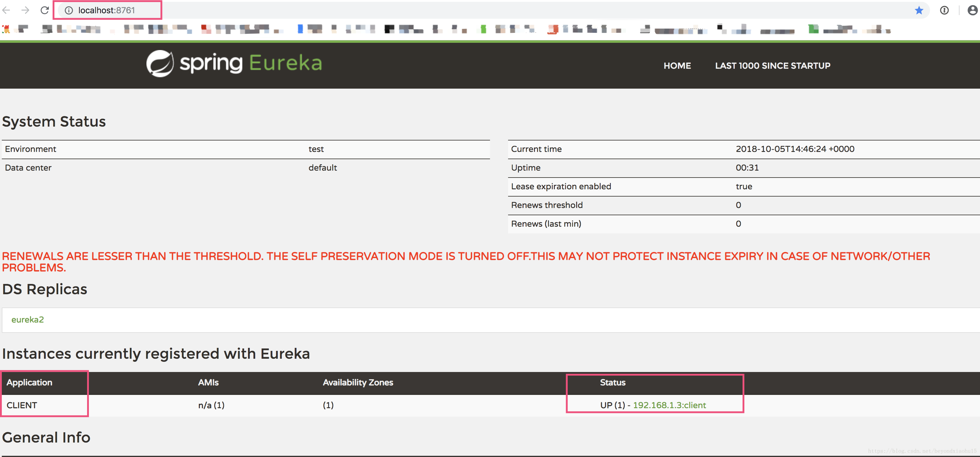980x457 pixels.
Task: Select the Data center value 'default'
Action: [x=323, y=168]
